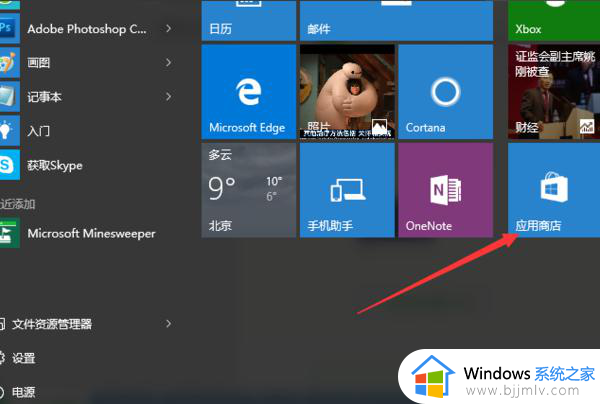Click the lightbulb icon for 入门
The width and height of the screenshot is (600, 404).
click(x=9, y=131)
